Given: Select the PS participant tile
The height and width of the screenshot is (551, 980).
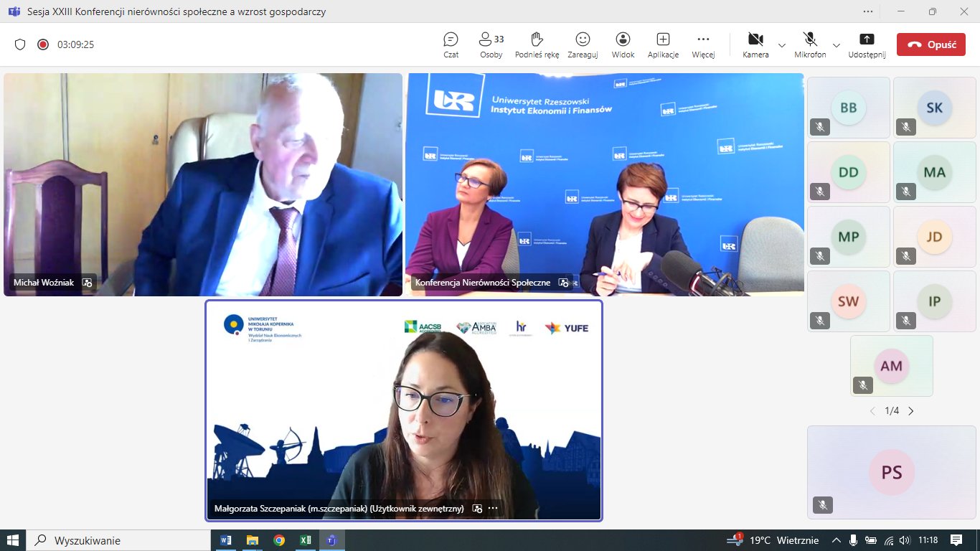Looking at the screenshot, I should (891, 472).
